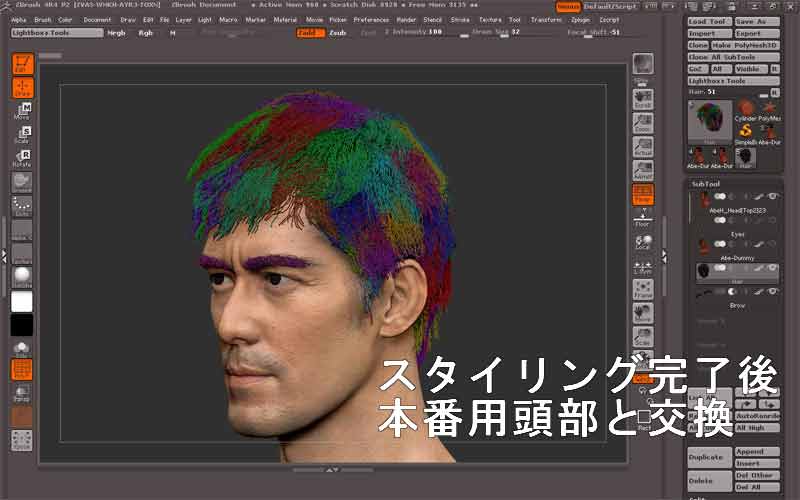This screenshot has height=500, width=800.
Task: Toggle the M material mode
Action: (x=173, y=33)
